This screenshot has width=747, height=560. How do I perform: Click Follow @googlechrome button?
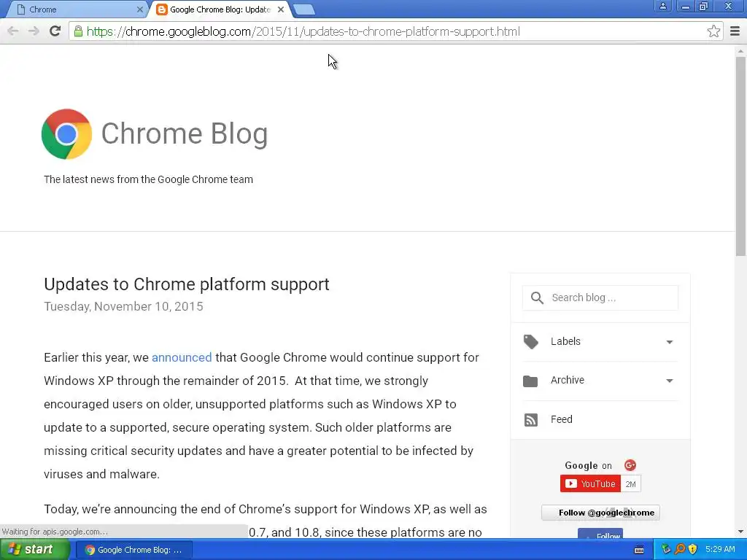pyautogui.click(x=601, y=513)
